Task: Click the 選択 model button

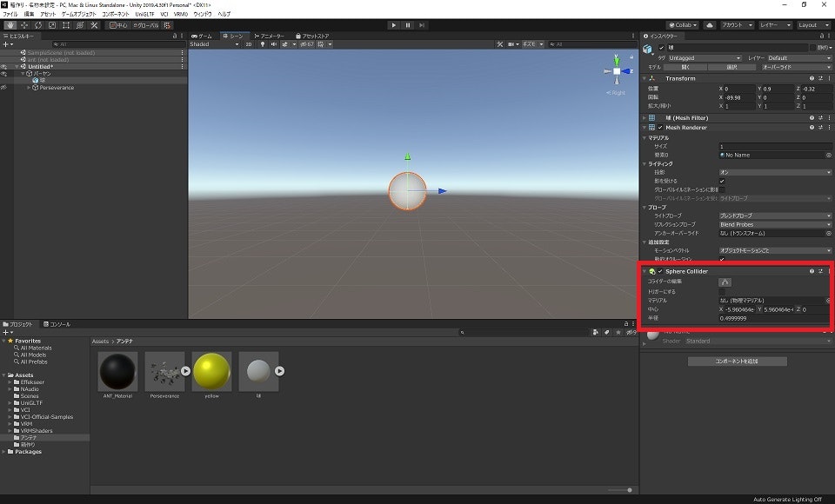Action: point(731,67)
